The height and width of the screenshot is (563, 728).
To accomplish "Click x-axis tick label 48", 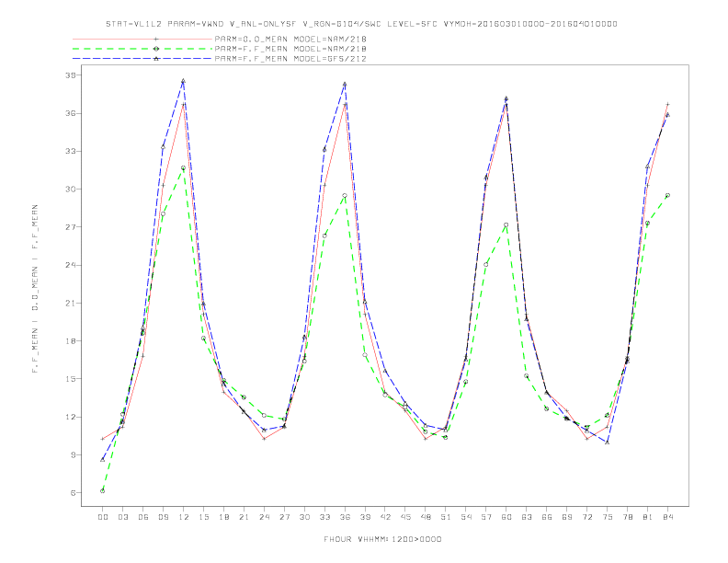I will tap(426, 517).
